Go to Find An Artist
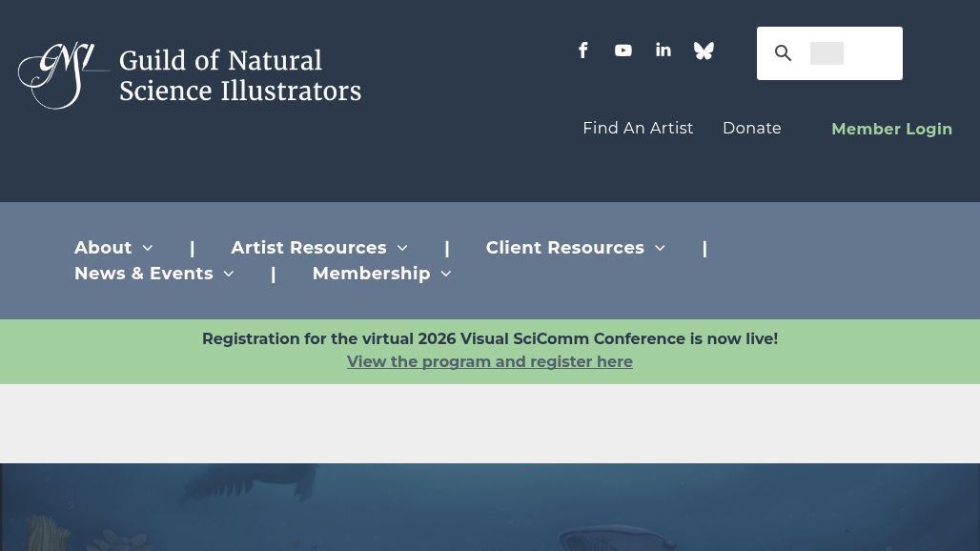This screenshot has height=551, width=980. (x=638, y=128)
